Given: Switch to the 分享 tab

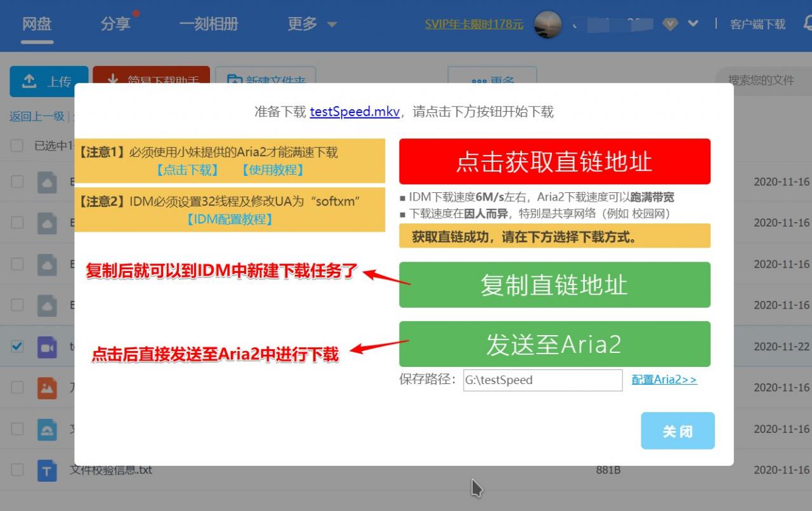Looking at the screenshot, I should tap(116, 23).
